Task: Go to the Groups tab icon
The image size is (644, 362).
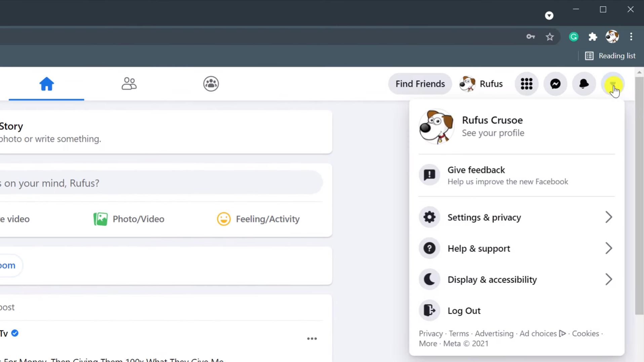Action: (211, 84)
